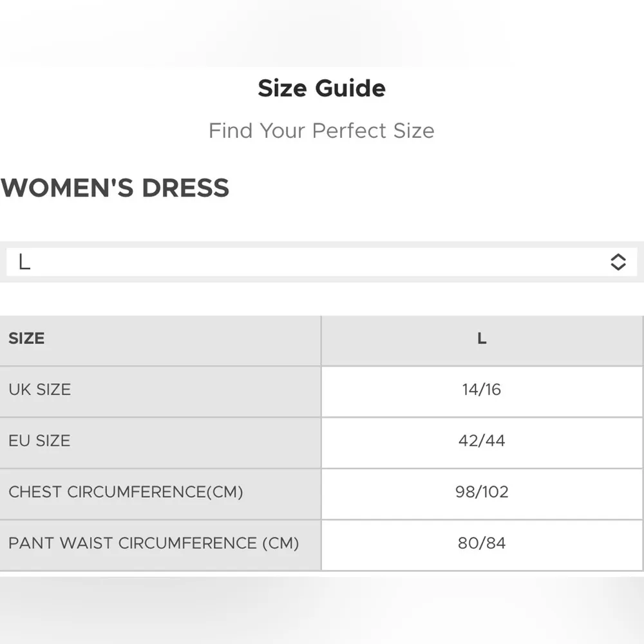
Task: Click the 42/44 EU size value
Action: click(482, 441)
